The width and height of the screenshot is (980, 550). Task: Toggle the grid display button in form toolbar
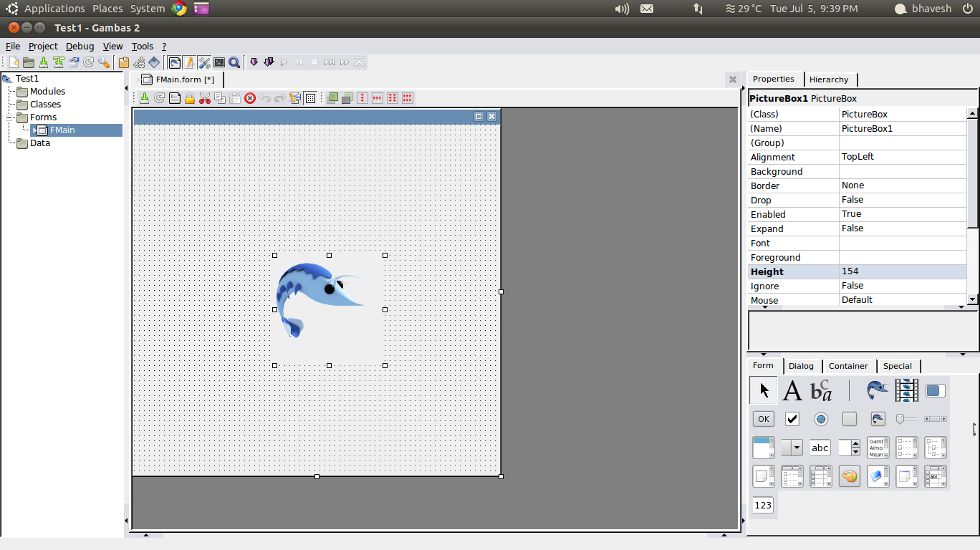coord(310,98)
